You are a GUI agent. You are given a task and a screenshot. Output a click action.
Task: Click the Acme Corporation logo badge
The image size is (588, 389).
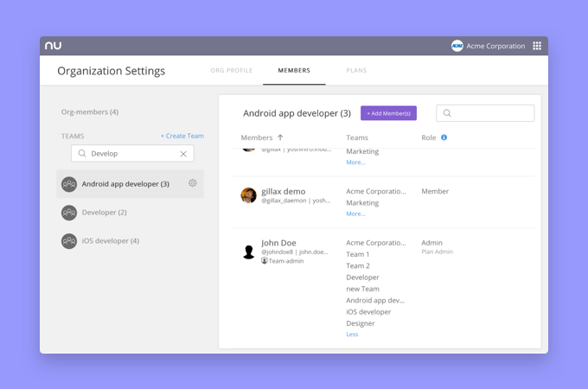[457, 46]
